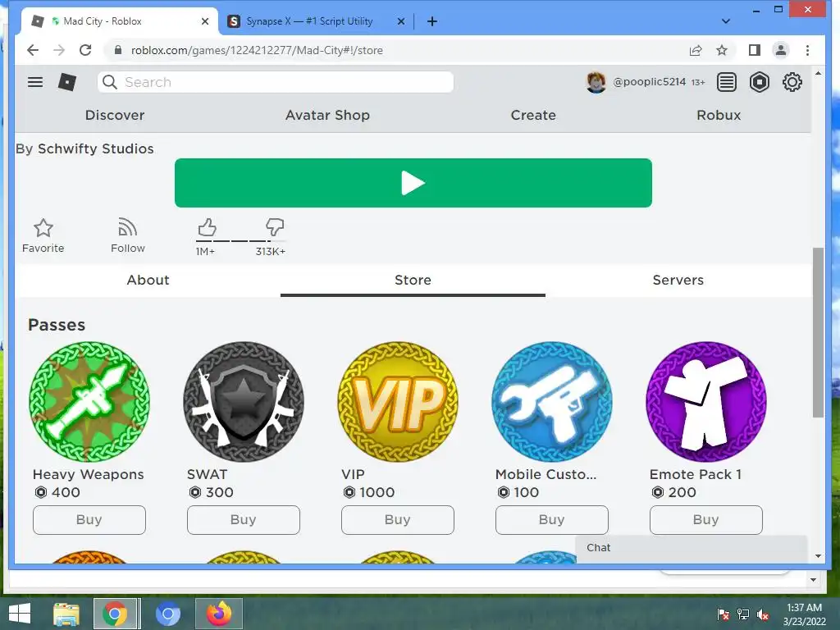Click the page vertical scrollbar thumb

818,332
